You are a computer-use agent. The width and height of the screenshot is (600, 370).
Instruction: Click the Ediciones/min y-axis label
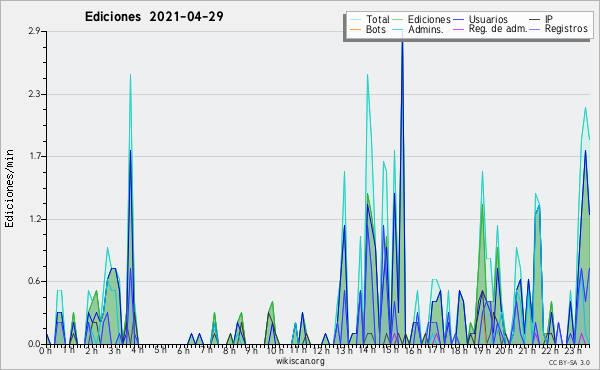coord(9,188)
